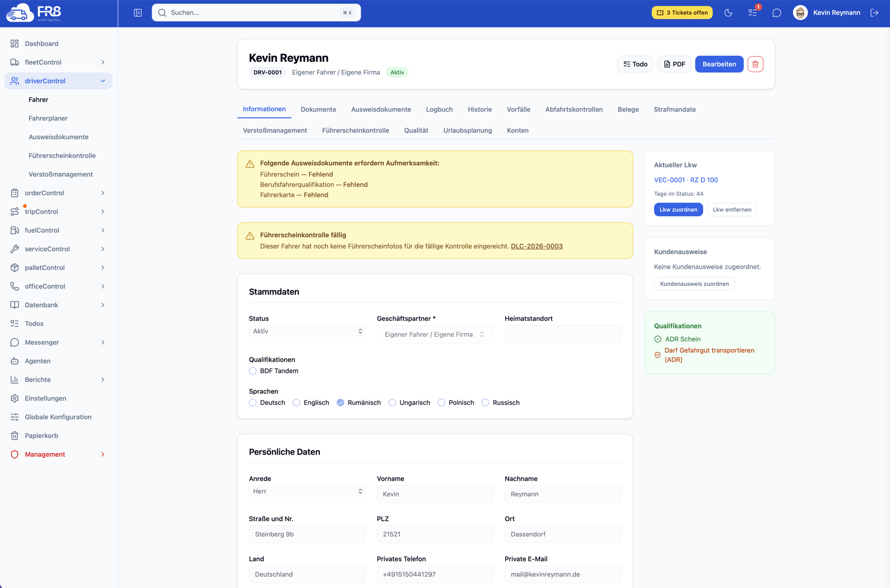
Task: Click the Todo button in the header card
Action: click(635, 64)
